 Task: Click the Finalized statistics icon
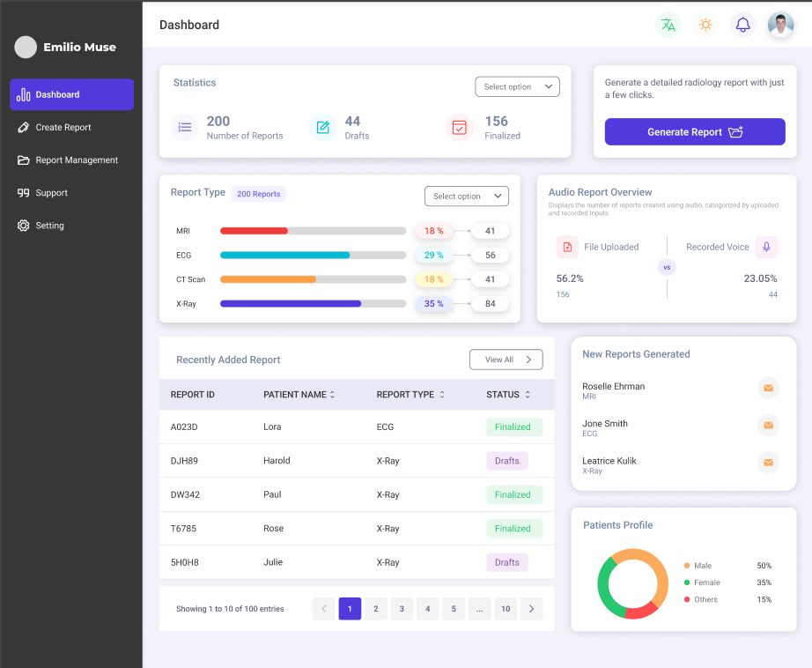(459, 128)
